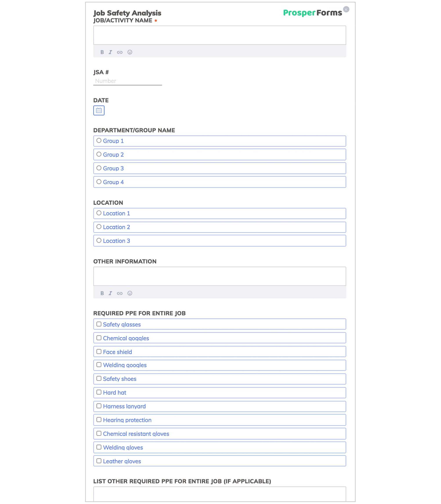Enable the Safety glasses PPE checkbox

coord(99,324)
